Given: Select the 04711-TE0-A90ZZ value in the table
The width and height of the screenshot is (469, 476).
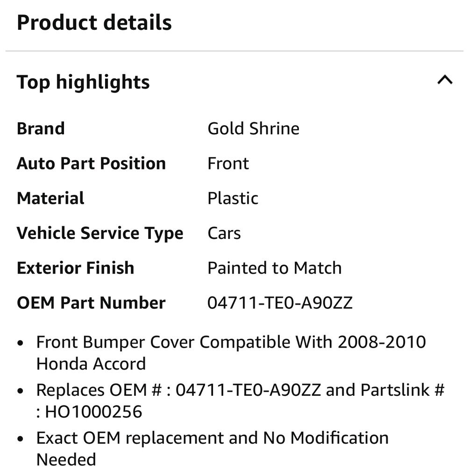Looking at the screenshot, I should click(x=280, y=303).
